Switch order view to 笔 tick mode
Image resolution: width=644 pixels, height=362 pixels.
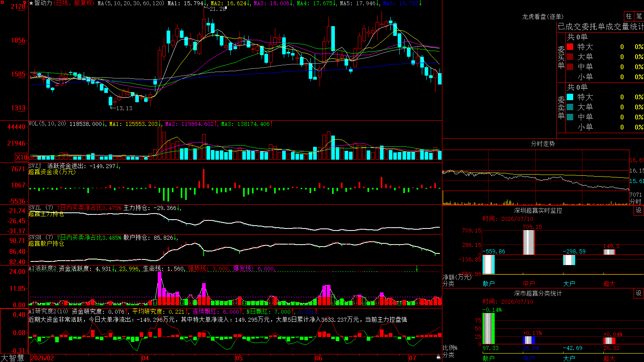click(639, 16)
